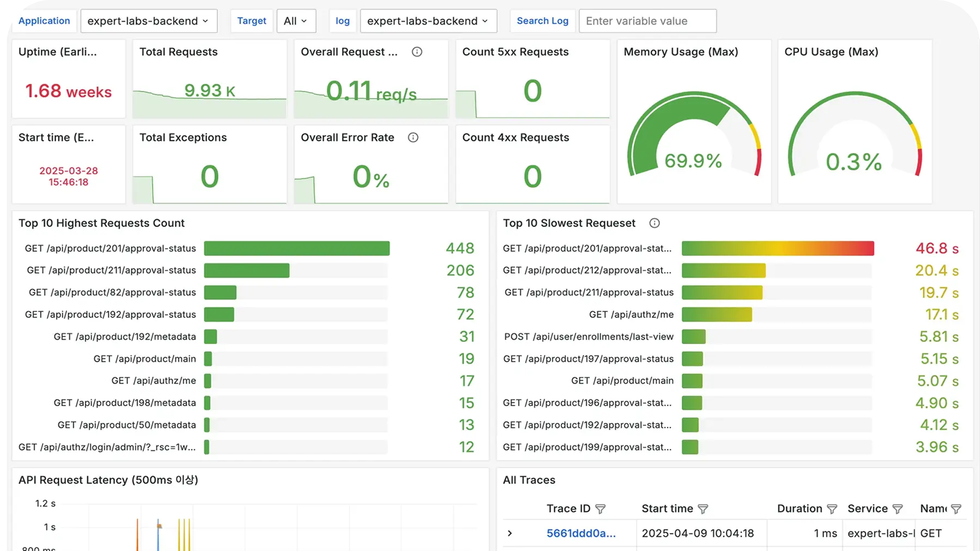Open the Trace ID column filter
Viewport: 980px width, 551px height.
coord(601,509)
